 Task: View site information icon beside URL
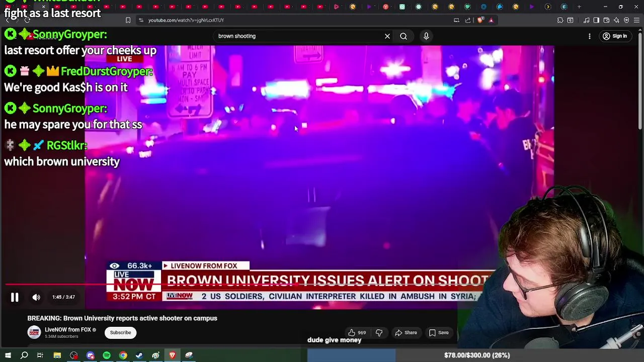[x=141, y=20]
